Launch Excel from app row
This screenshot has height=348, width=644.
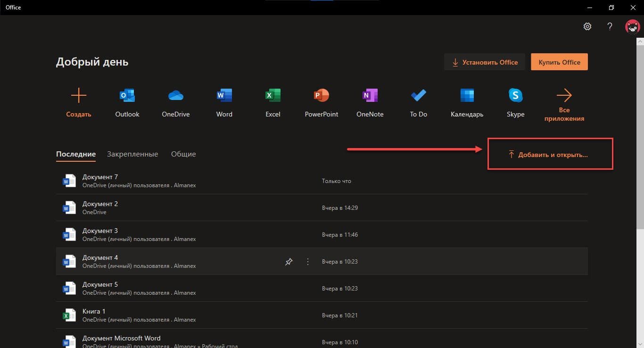(273, 96)
